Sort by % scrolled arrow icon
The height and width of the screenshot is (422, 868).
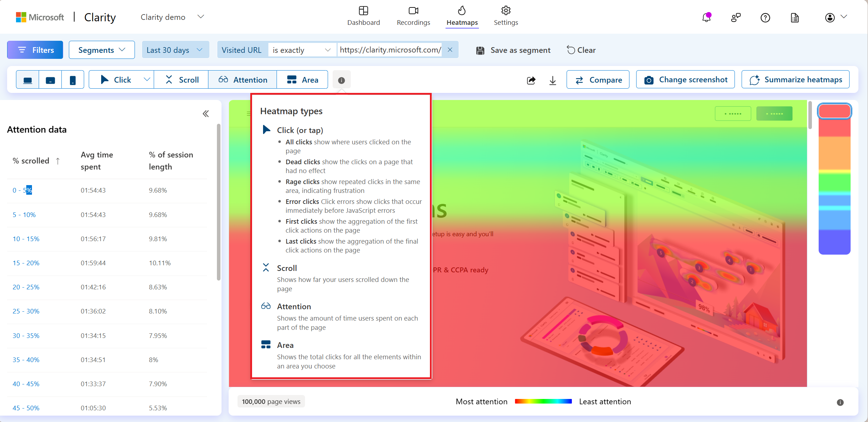[x=58, y=161]
